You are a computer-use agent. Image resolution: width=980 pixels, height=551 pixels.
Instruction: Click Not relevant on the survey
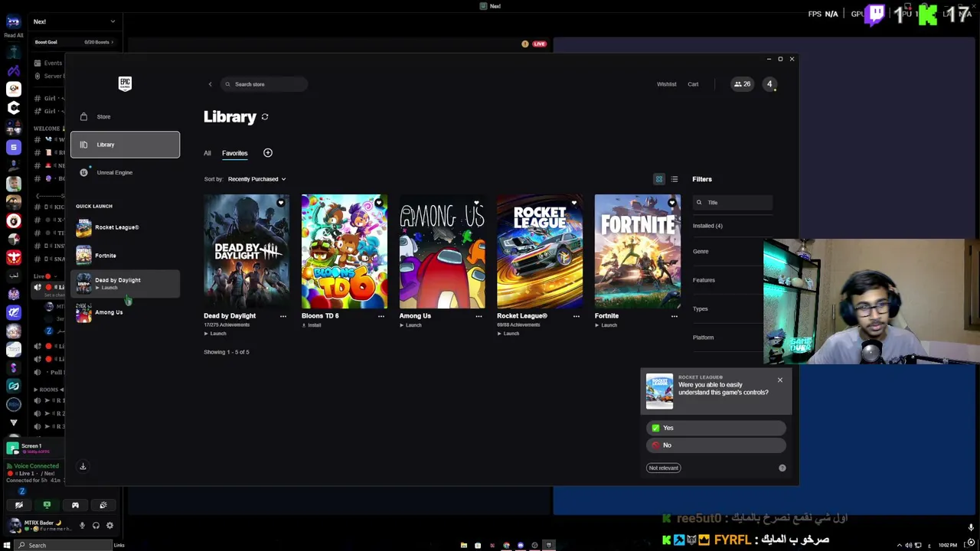pyautogui.click(x=664, y=468)
